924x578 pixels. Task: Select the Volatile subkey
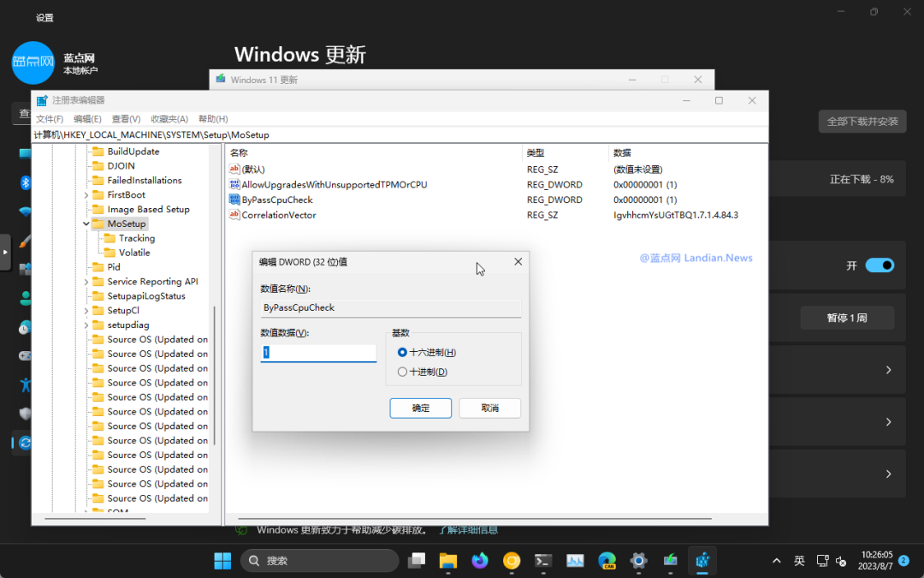pos(134,253)
